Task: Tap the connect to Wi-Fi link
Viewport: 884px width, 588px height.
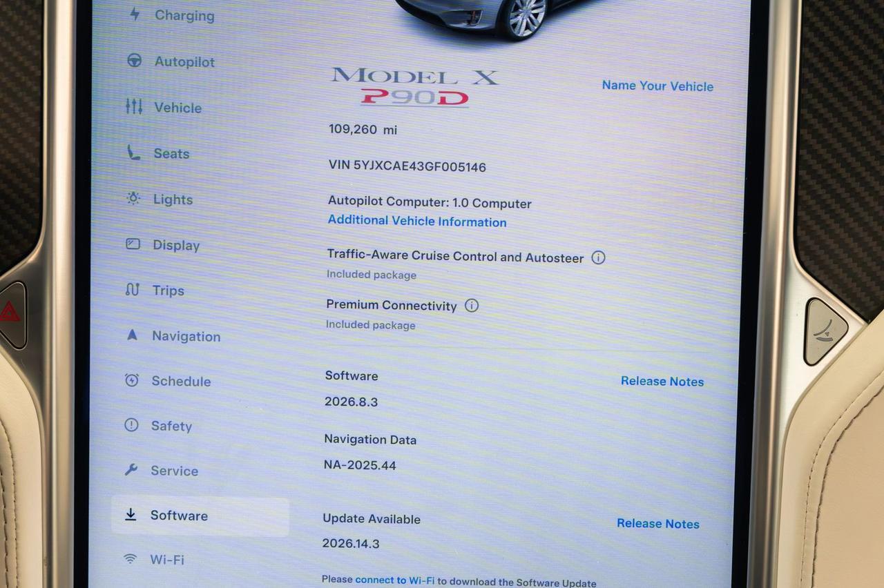Action: tap(395, 580)
